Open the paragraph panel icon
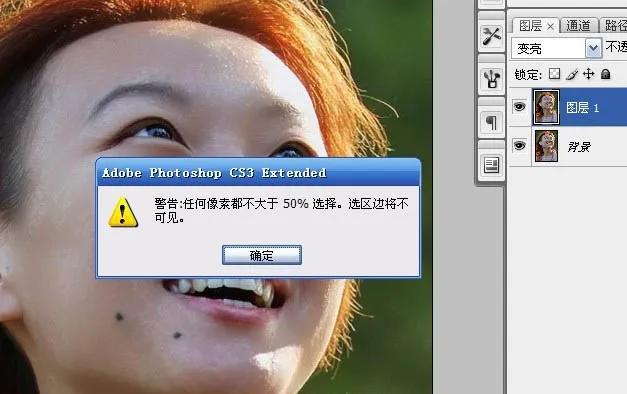The width and height of the screenshot is (627, 394). [491, 122]
